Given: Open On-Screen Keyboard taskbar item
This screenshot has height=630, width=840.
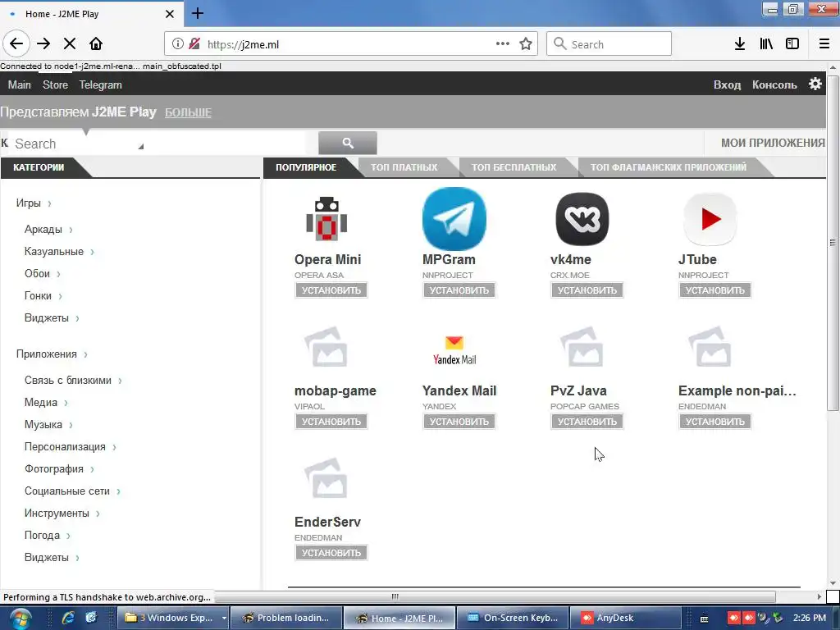Looking at the screenshot, I should click(x=512, y=618).
